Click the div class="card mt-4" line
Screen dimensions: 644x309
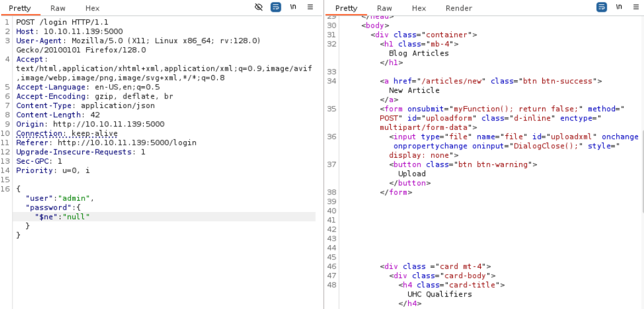(x=435, y=266)
